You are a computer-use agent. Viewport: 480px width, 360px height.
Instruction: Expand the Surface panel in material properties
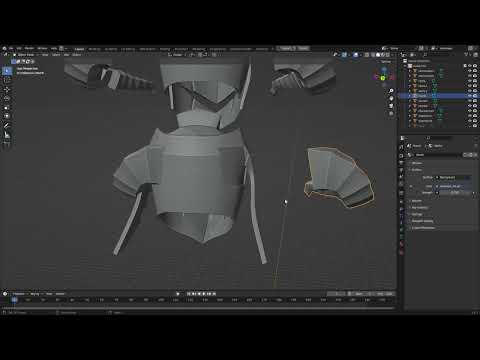tap(417, 170)
